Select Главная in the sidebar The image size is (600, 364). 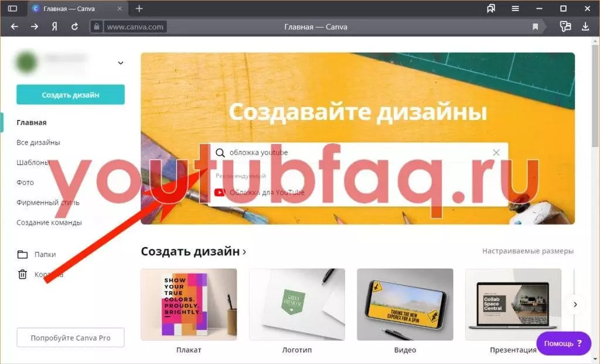point(32,122)
